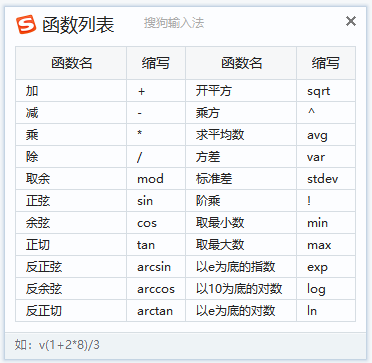Select the 阶乘 function name
The height and width of the screenshot is (363, 372).
click(x=208, y=201)
